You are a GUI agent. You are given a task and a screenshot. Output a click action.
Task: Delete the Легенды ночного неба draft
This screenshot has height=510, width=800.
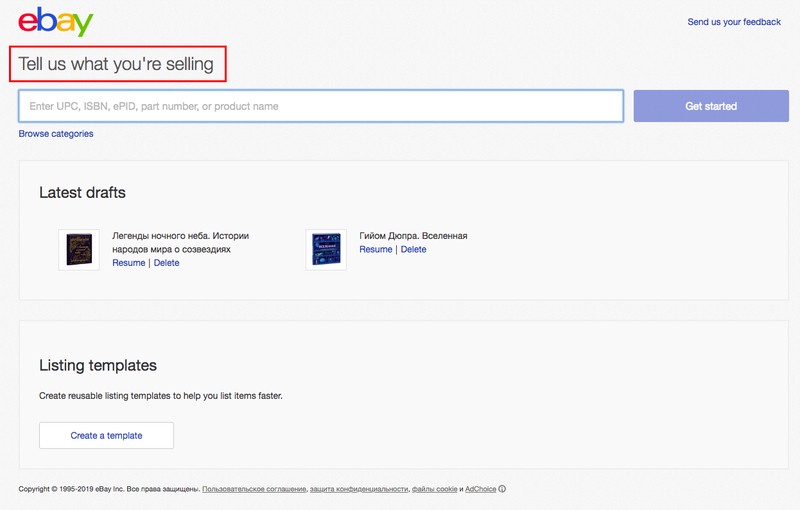click(x=166, y=263)
